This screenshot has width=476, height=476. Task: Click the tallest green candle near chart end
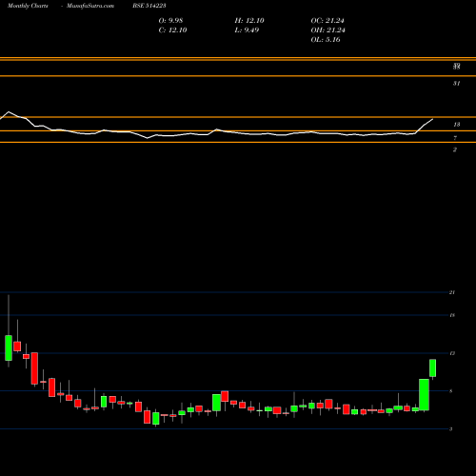424,395
